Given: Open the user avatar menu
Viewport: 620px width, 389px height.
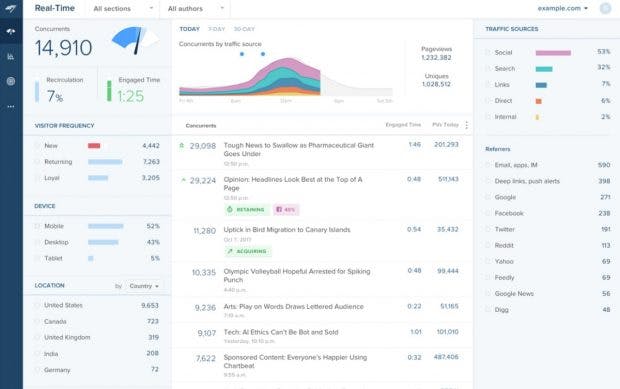Looking at the screenshot, I should 605,8.
